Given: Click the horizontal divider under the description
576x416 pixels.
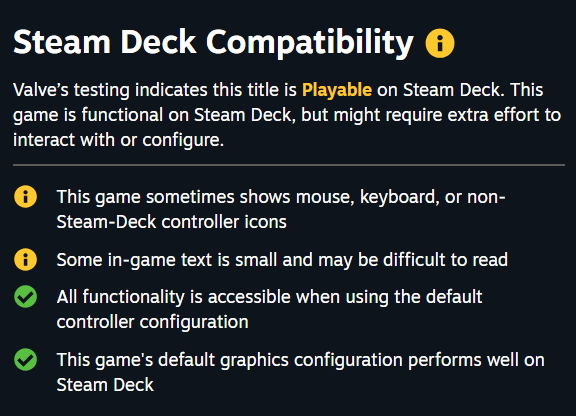Looking at the screenshot, I should (289, 165).
